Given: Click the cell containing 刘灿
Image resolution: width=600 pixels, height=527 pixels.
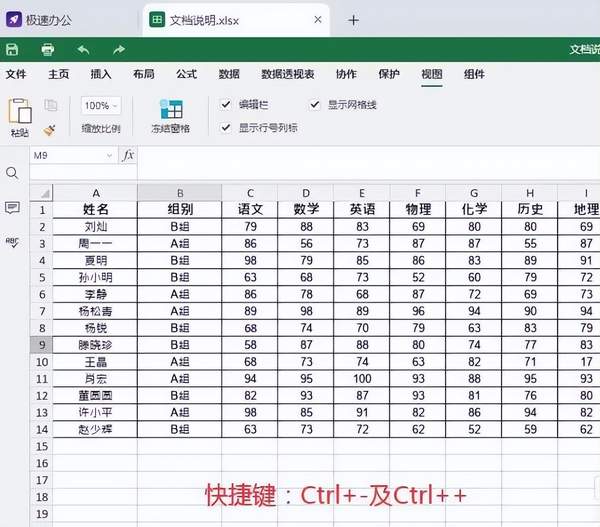Looking at the screenshot, I should 95,227.
